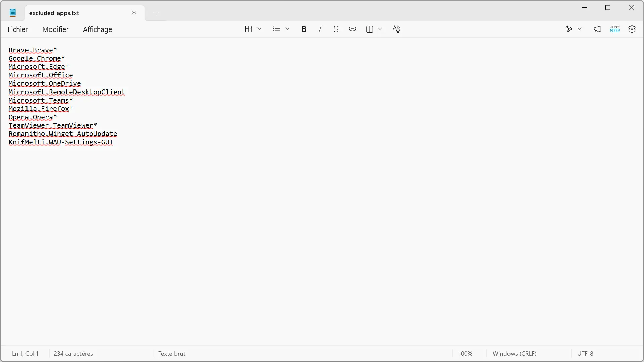644x362 pixels.
Task: Click the Microsoft.Teams* line
Action: (41, 100)
